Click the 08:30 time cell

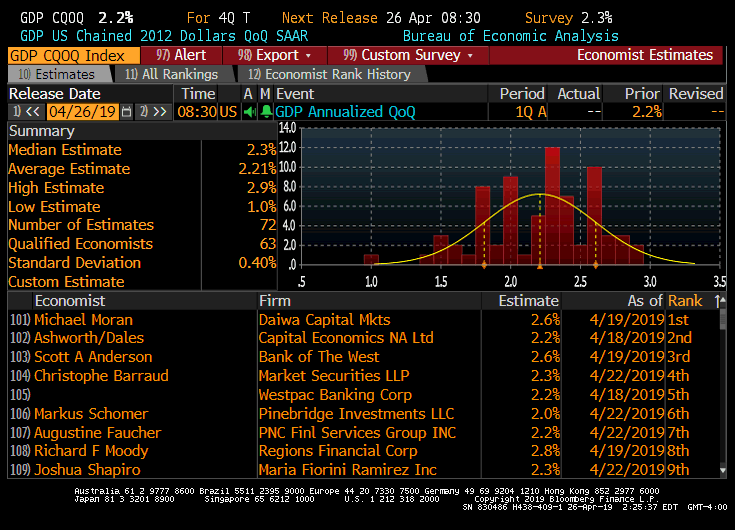(197, 112)
